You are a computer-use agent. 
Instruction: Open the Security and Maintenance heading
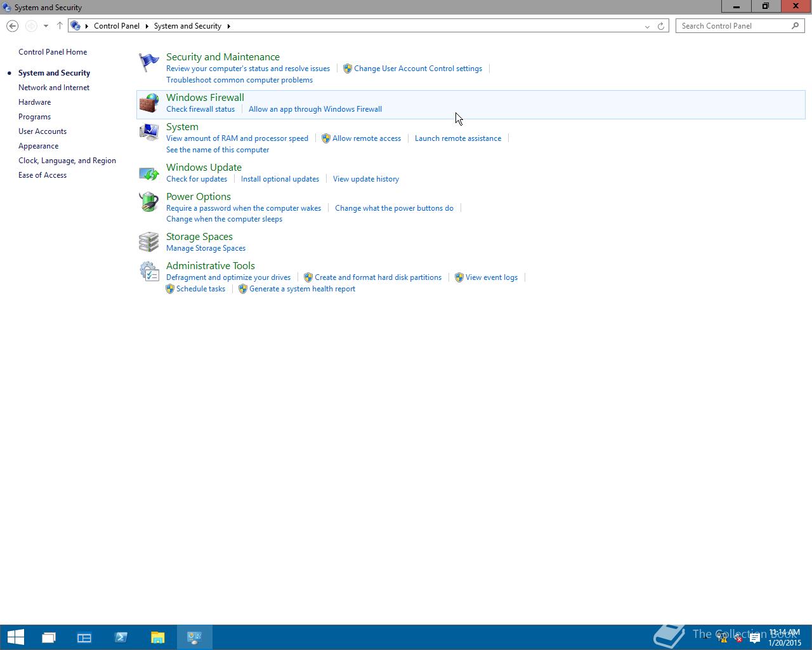coord(223,57)
